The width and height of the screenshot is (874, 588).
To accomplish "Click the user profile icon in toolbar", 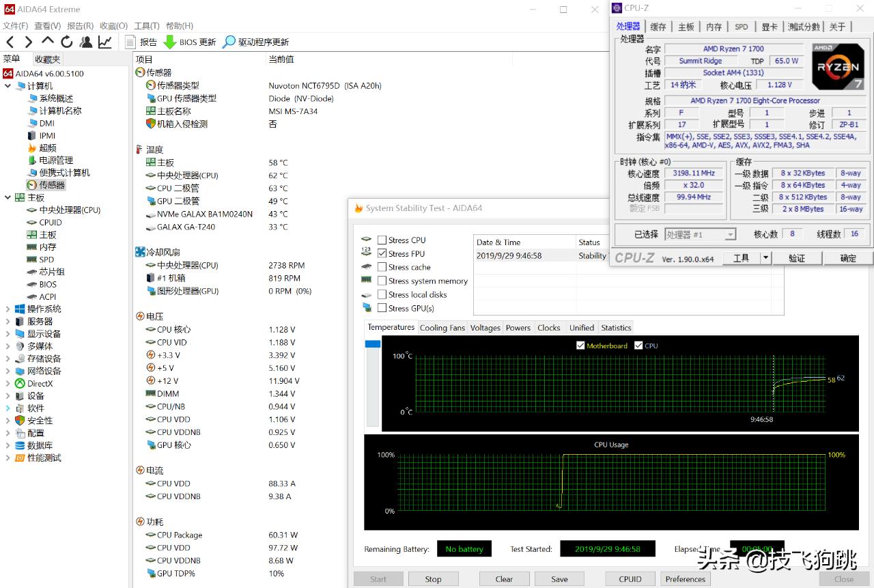I will coord(86,42).
